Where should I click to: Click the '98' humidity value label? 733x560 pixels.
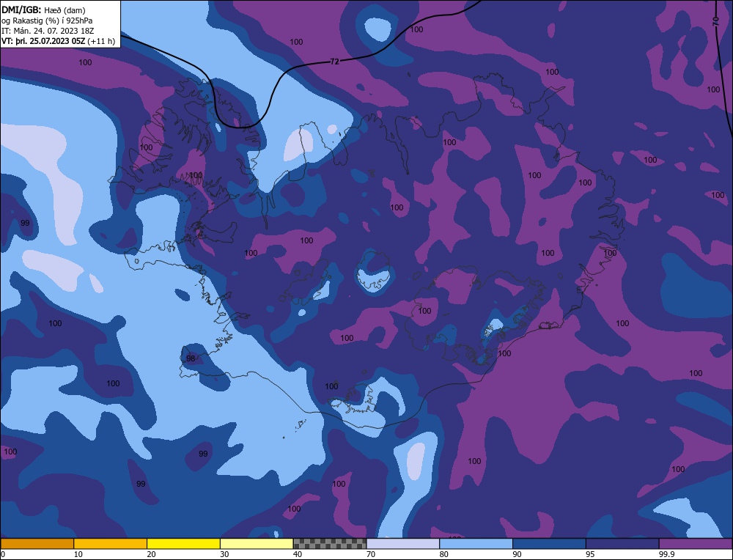point(191,358)
